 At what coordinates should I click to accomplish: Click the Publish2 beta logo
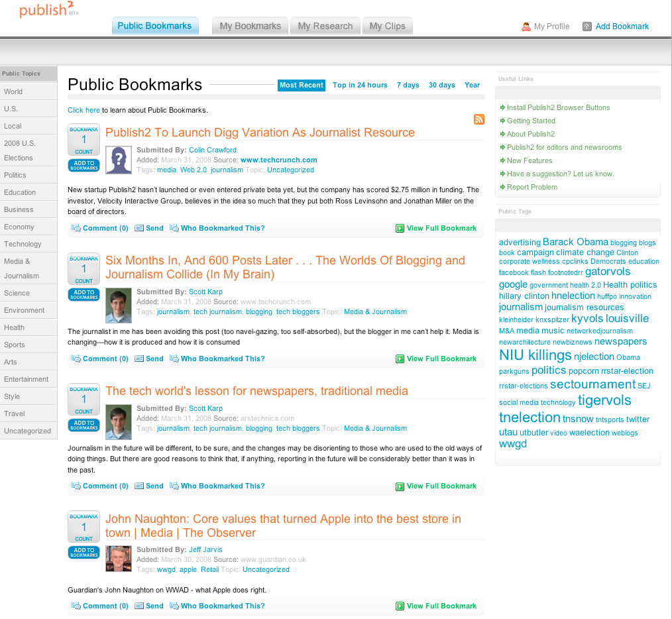tap(49, 9)
